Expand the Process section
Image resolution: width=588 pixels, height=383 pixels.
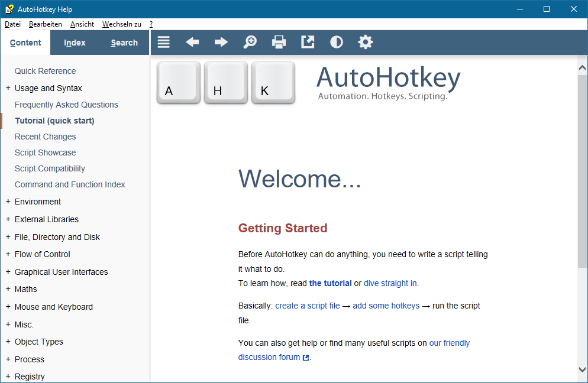point(8,359)
